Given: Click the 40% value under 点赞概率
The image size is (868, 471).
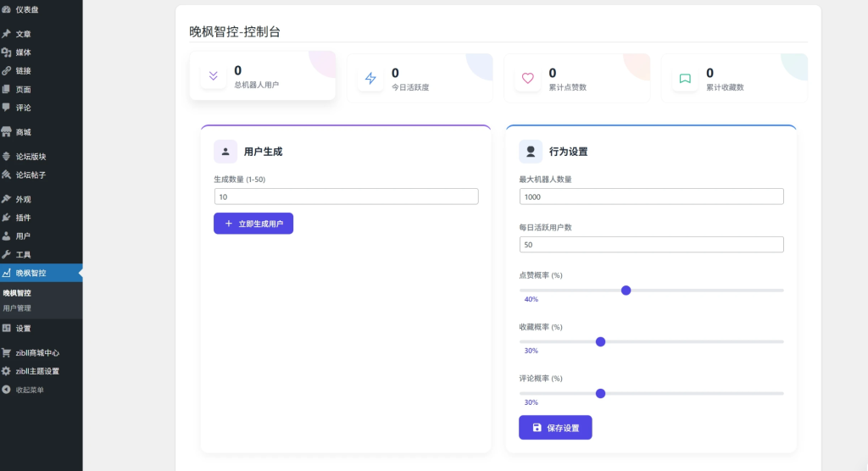Looking at the screenshot, I should (x=531, y=299).
